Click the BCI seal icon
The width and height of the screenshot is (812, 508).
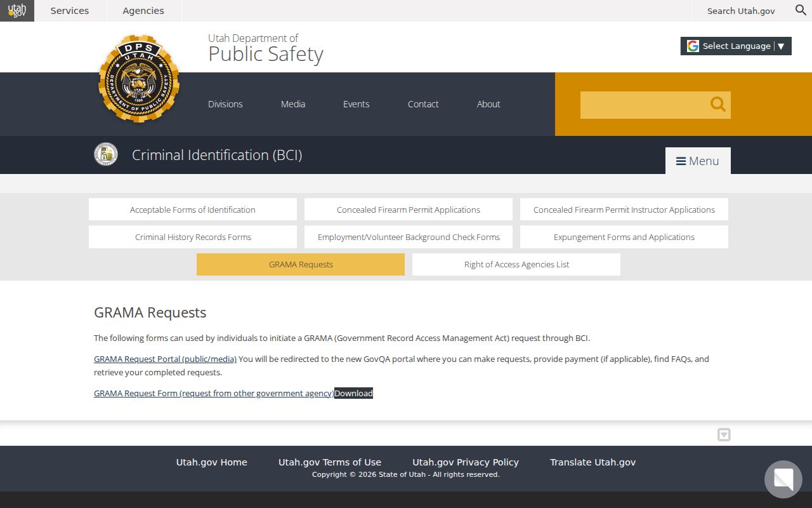(x=106, y=154)
